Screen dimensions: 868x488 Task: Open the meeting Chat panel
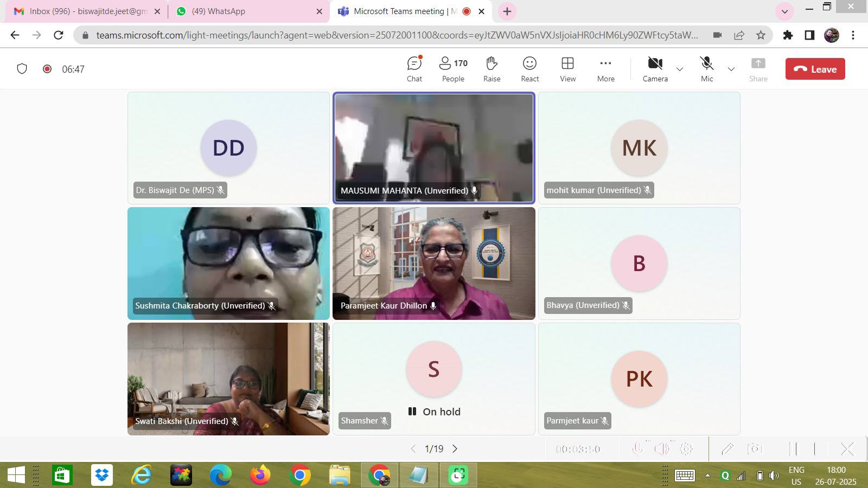[414, 69]
